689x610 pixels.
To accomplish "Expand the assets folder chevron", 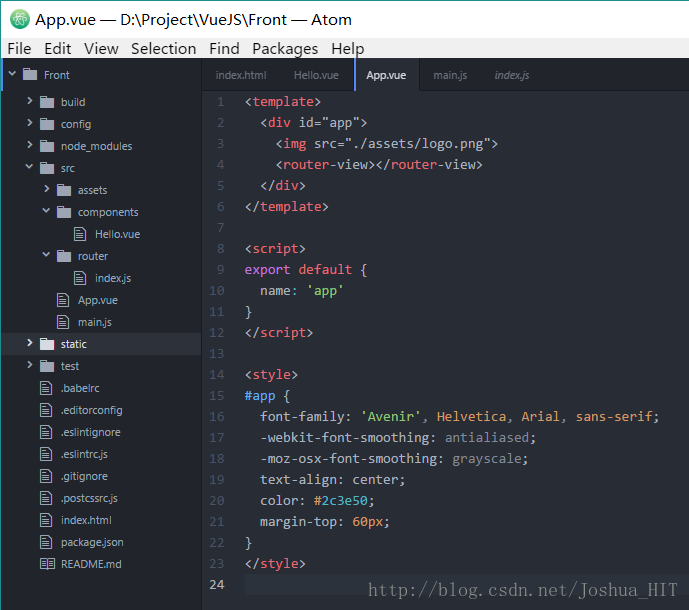I will tap(47, 189).
